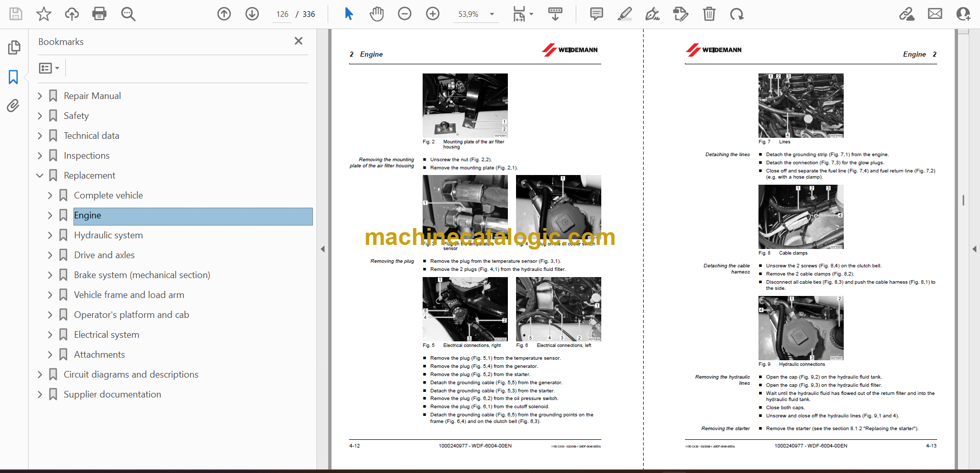The image size is (980, 473).
Task: Open the bookmark options menu
Action: 49,68
